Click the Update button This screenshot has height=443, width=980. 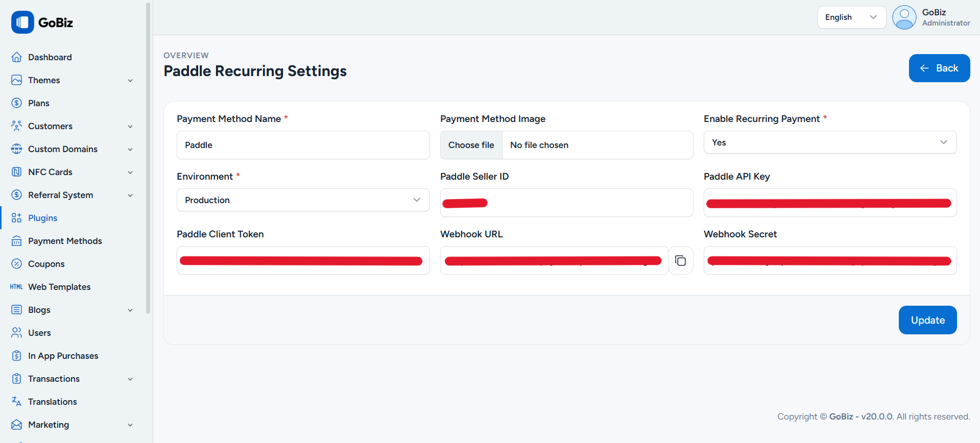coord(927,320)
